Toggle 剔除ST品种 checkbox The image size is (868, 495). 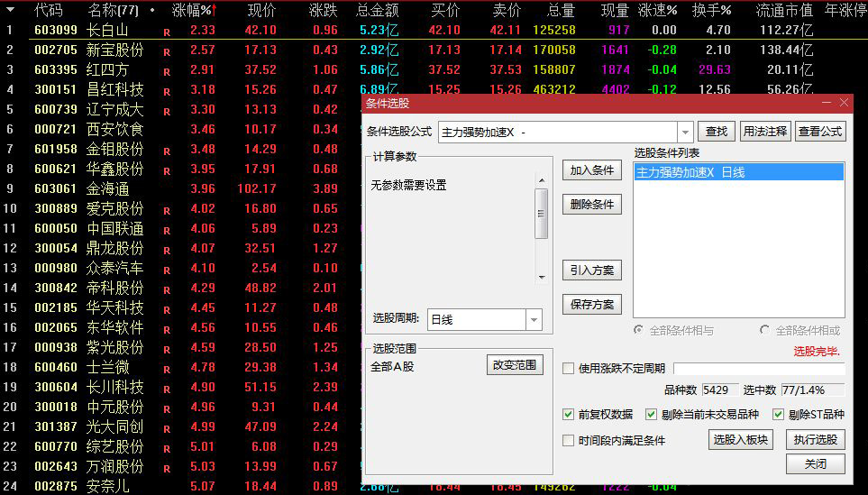pyautogui.click(x=779, y=414)
